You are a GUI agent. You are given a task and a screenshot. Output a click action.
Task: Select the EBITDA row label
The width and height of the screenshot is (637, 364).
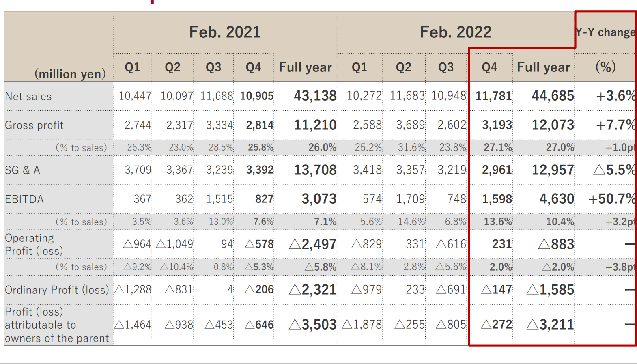pos(24,200)
